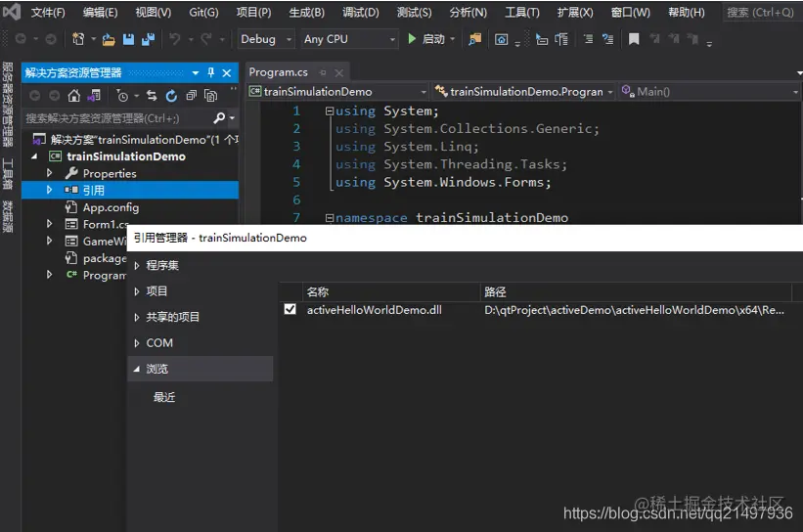Select the solution 'trainSimulationDemo' root node

pyautogui.click(x=135, y=139)
